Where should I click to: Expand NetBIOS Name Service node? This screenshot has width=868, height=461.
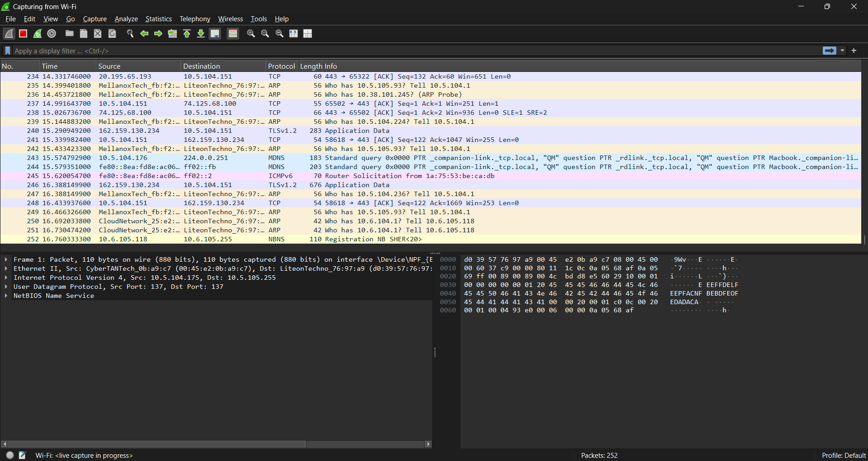pos(6,296)
